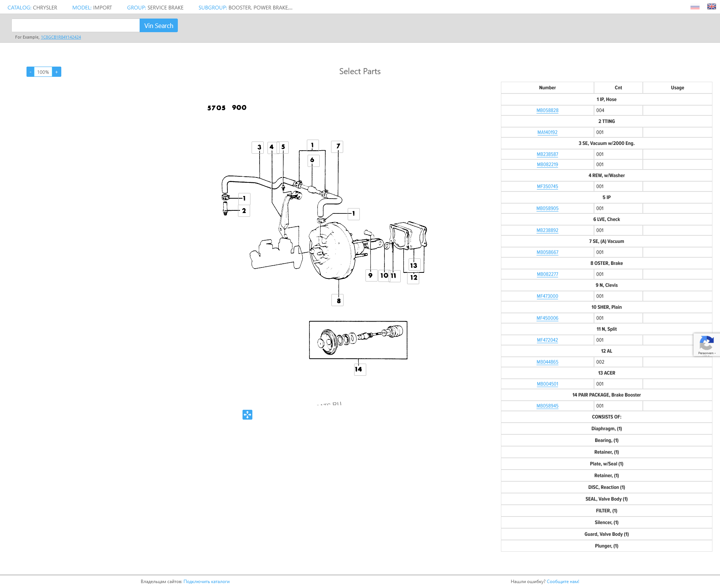Open part number MB058945
Image resolution: width=720 pixels, height=588 pixels.
click(x=547, y=406)
